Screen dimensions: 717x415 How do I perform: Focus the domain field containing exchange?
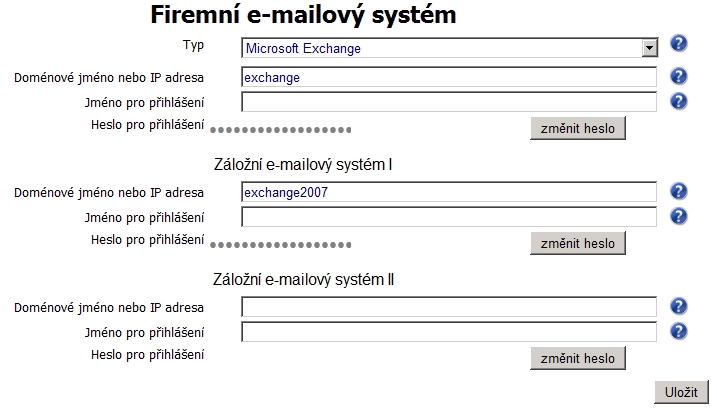(449, 77)
